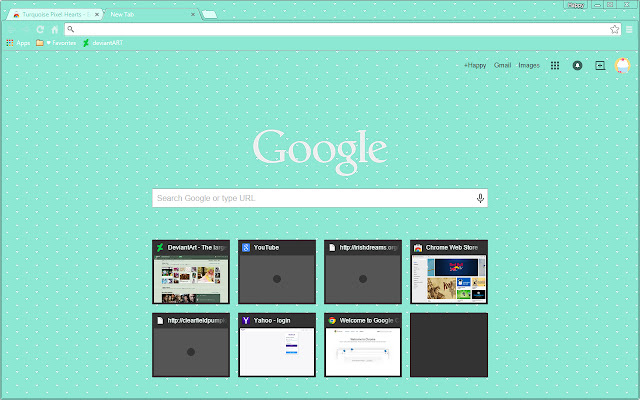Click the search icon in the address bar
Viewport: 640px width, 400px height.
71,29
